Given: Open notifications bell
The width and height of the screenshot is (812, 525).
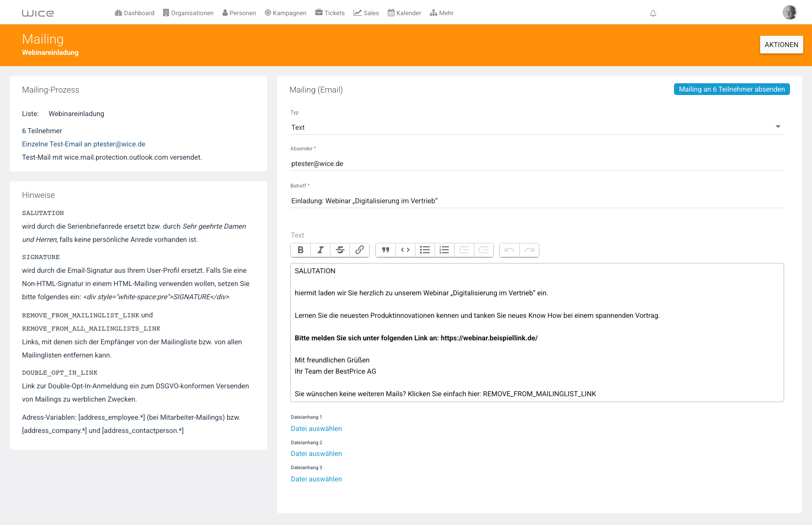Looking at the screenshot, I should 653,13.
